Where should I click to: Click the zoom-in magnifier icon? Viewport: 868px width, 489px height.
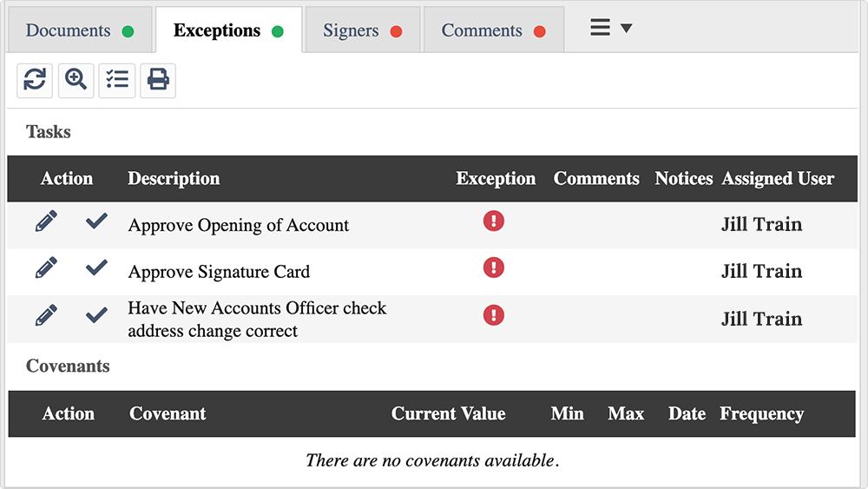point(76,80)
